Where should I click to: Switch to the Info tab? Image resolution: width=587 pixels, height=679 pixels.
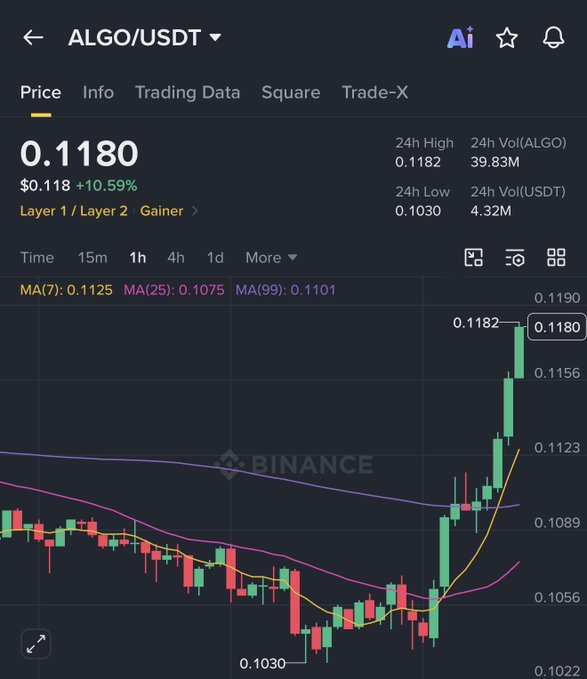tap(98, 93)
